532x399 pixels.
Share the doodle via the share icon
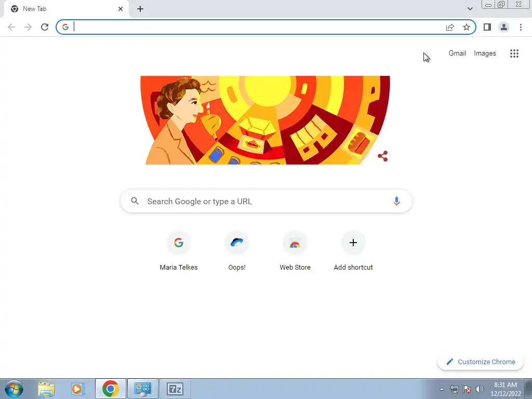point(383,156)
